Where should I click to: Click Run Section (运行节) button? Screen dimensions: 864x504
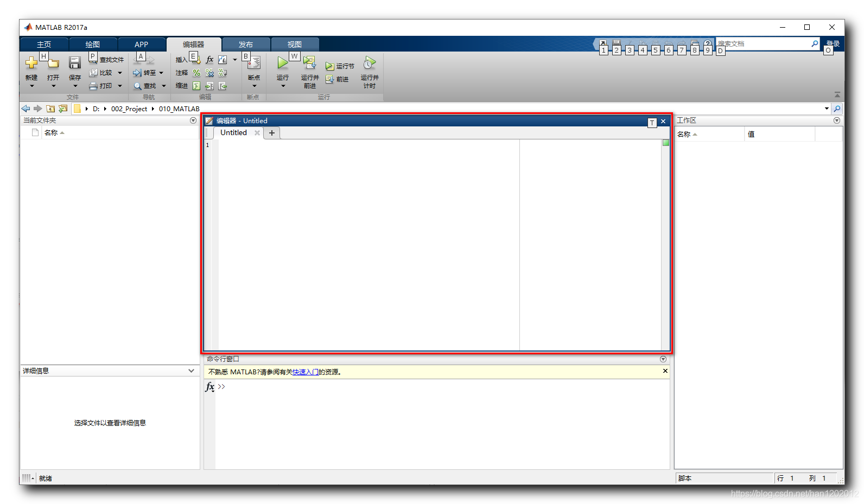340,66
